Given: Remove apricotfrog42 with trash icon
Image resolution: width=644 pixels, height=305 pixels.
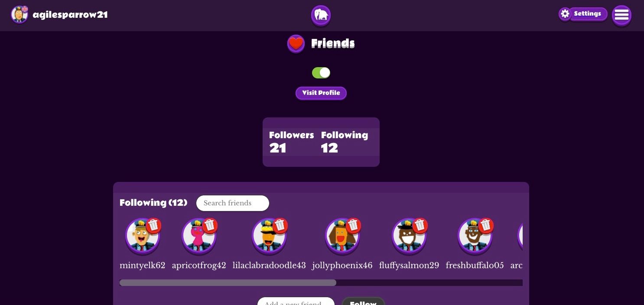Looking at the screenshot, I should click(x=210, y=226).
